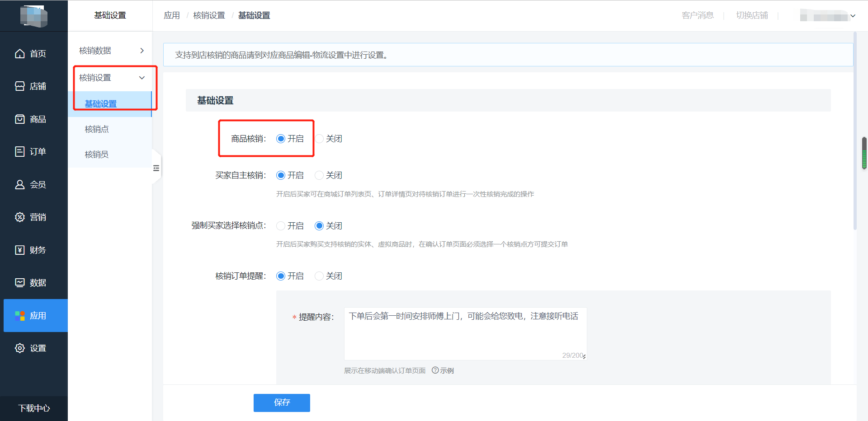Select the 会员 member icon
Screen dimensions: 868x421
[20, 185]
